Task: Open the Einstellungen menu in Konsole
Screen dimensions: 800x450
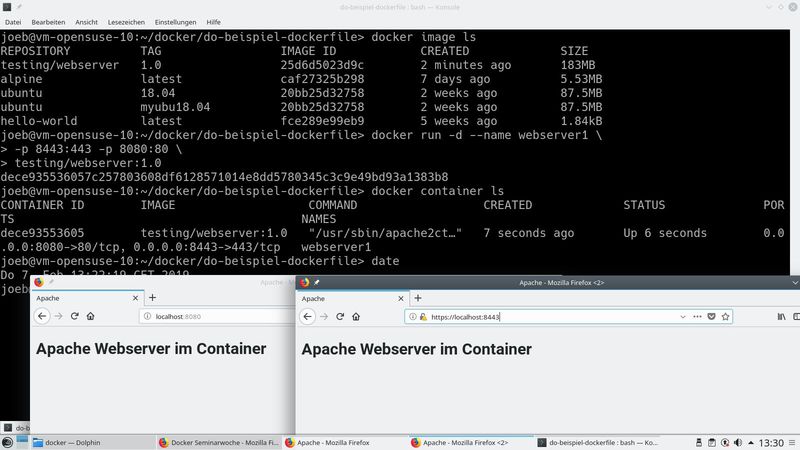Action: pyautogui.click(x=175, y=21)
